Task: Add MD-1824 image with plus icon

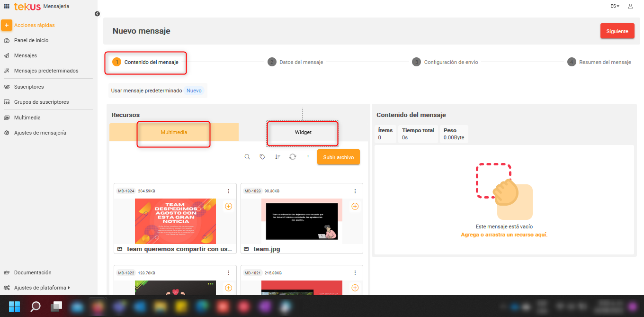Action: pyautogui.click(x=228, y=206)
